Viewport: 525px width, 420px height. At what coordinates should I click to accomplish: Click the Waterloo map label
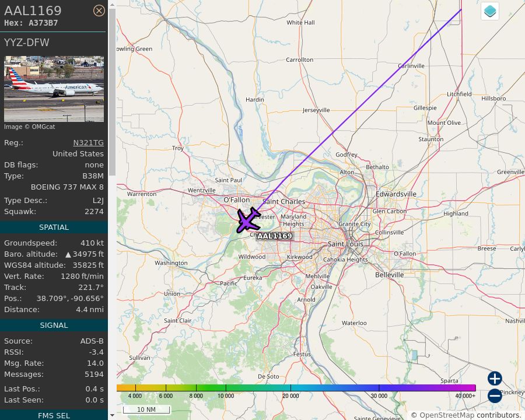point(354,323)
